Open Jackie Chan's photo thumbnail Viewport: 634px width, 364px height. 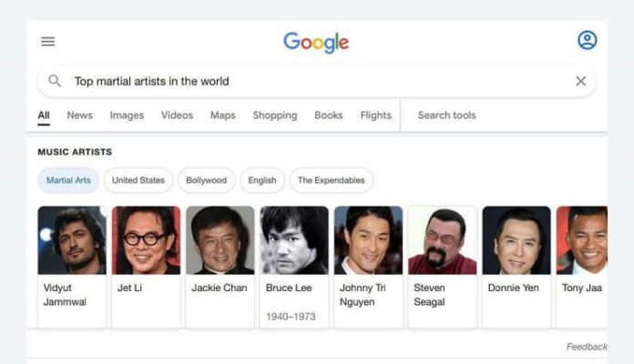(x=220, y=240)
